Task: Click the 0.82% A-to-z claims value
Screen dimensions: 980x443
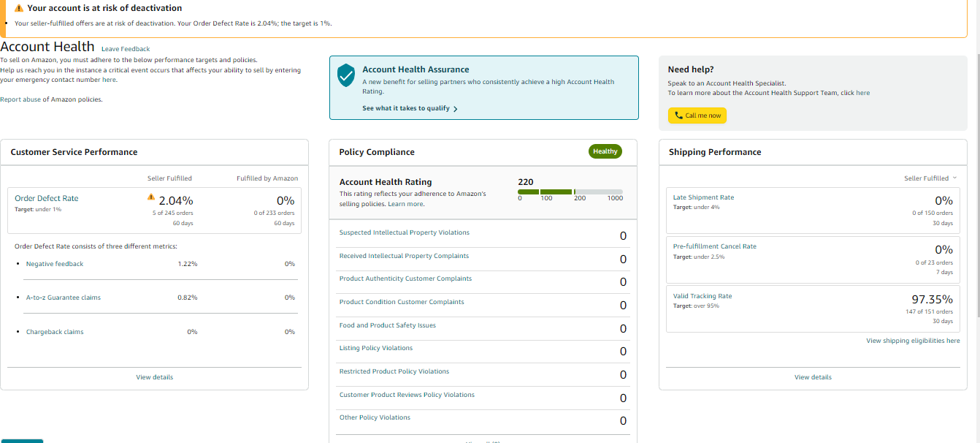Action: point(188,298)
